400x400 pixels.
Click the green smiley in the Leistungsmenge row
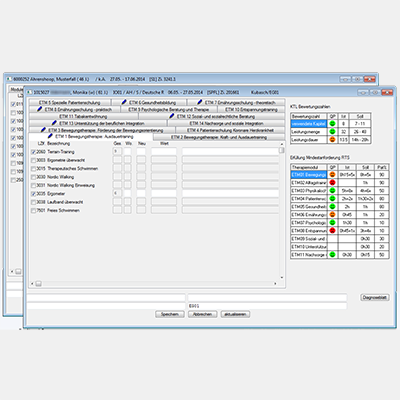pos(332,132)
